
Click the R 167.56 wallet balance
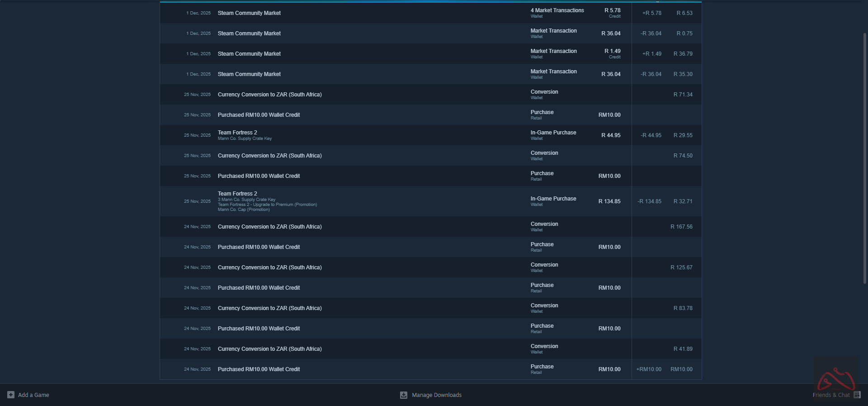click(x=681, y=227)
